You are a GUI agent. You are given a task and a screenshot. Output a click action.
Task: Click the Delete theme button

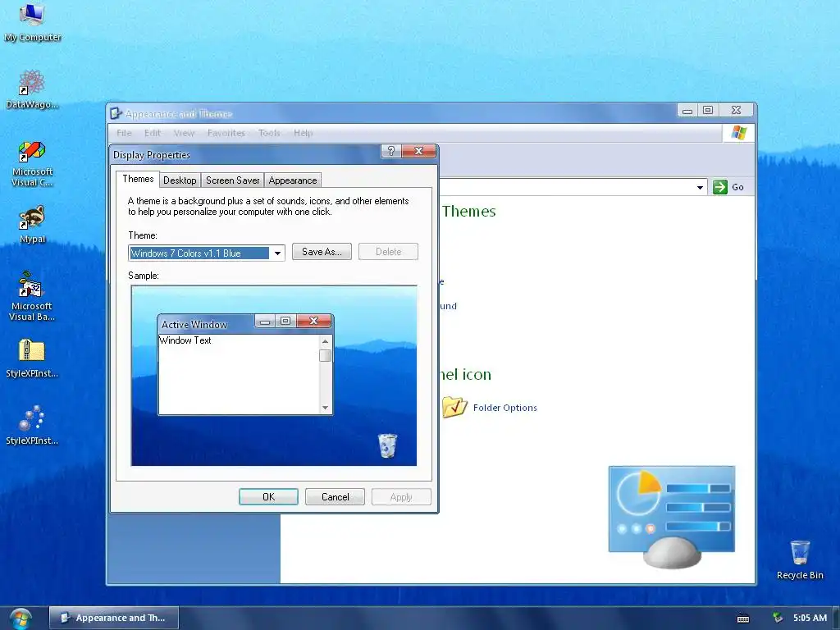point(388,252)
